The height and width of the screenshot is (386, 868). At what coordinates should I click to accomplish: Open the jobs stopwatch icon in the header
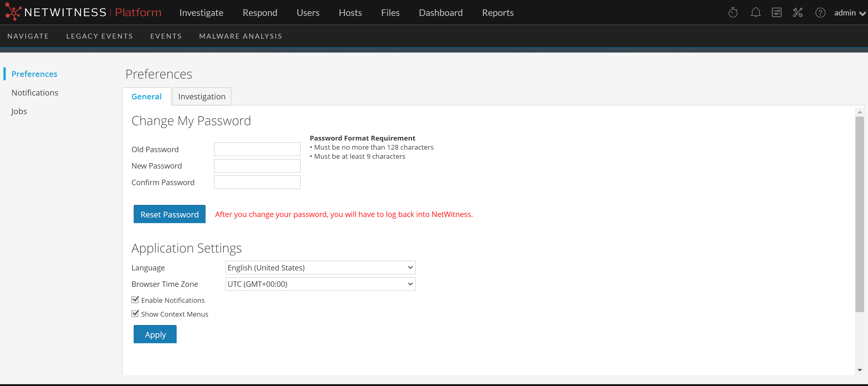733,12
